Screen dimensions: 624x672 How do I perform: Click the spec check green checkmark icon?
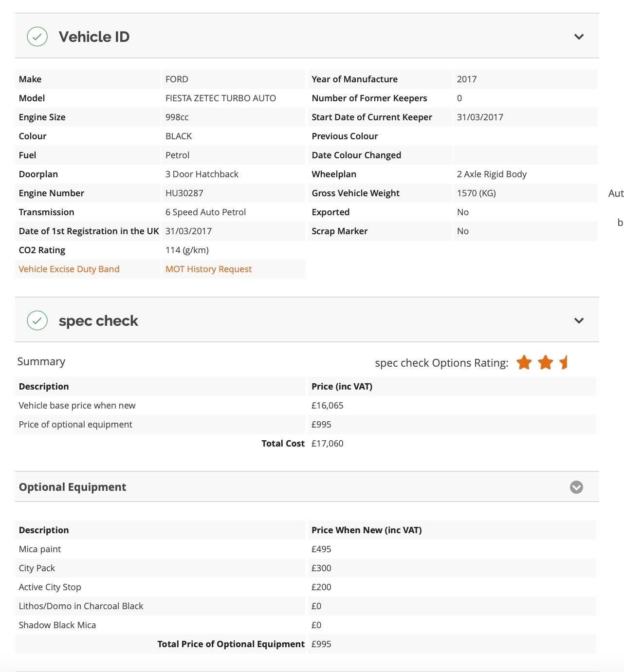pos(37,320)
